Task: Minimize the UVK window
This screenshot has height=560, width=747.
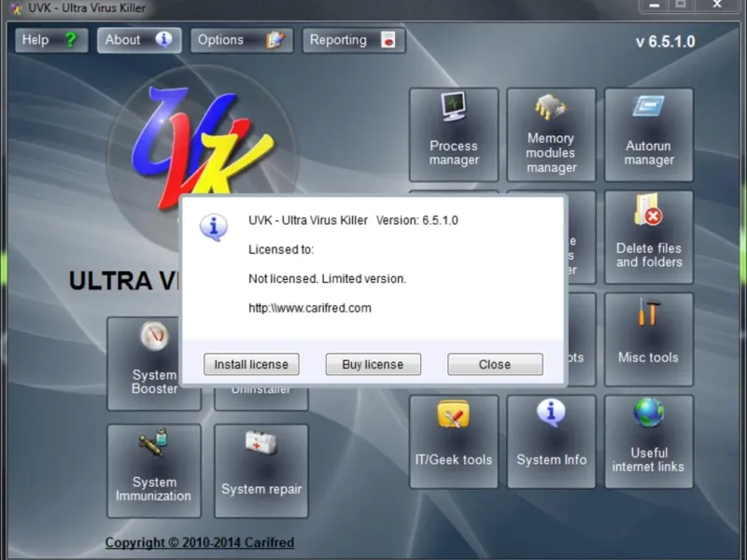Action: 655,6
